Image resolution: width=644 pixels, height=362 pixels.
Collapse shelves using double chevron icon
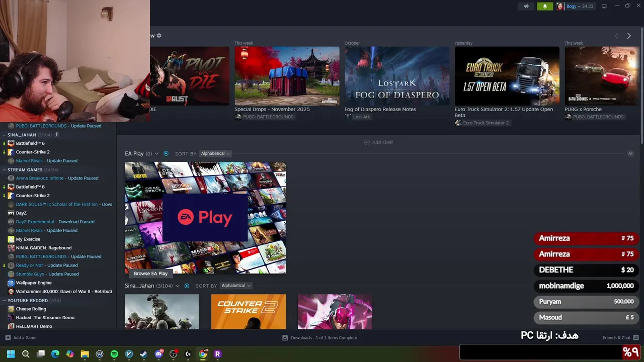click(x=630, y=153)
